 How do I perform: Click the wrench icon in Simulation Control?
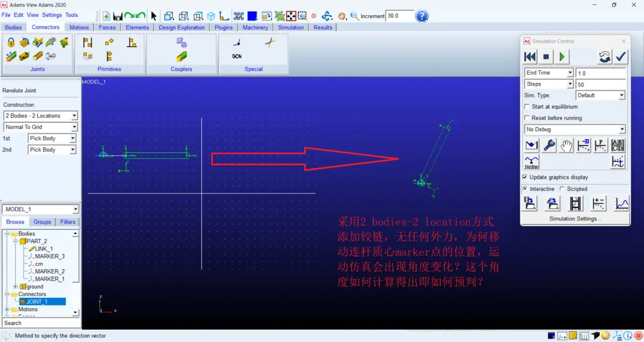(549, 145)
